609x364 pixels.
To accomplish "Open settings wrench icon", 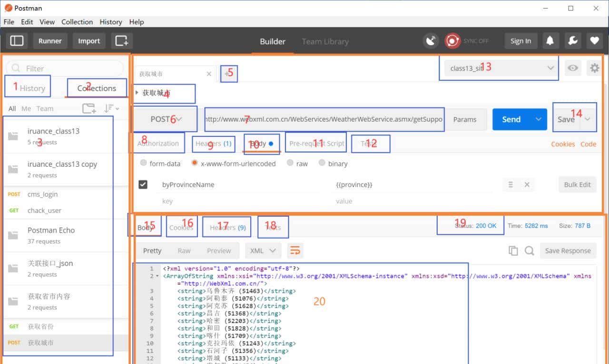I will [572, 41].
